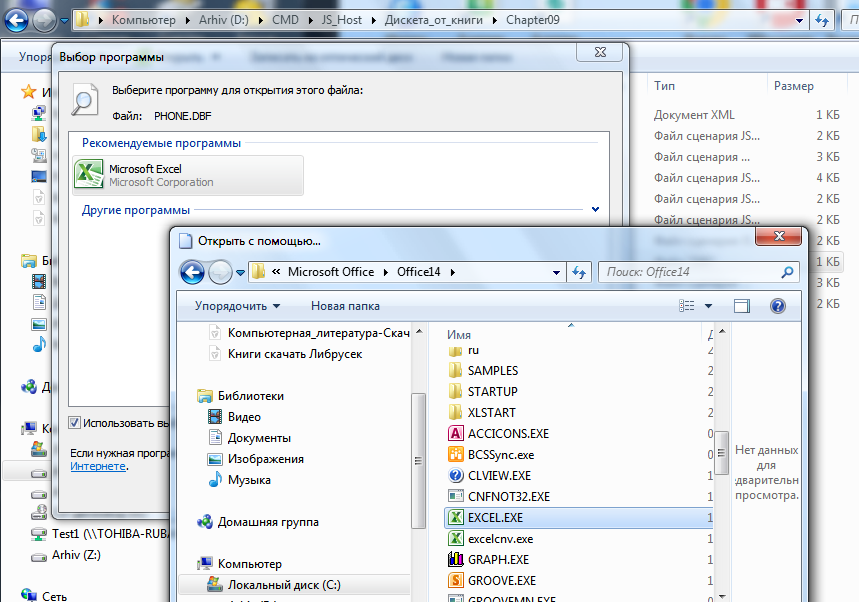Open the 'Документы' library
This screenshot has height=602, width=859.
[x=259, y=438]
